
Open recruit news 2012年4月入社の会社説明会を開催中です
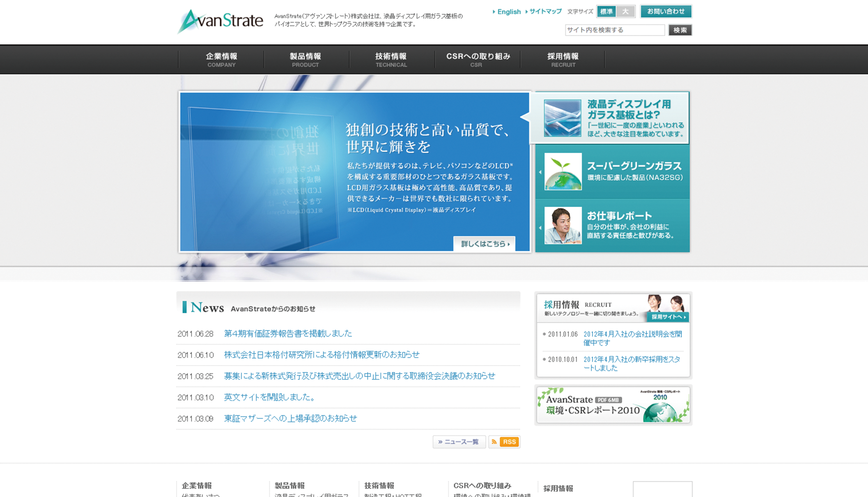(x=632, y=338)
